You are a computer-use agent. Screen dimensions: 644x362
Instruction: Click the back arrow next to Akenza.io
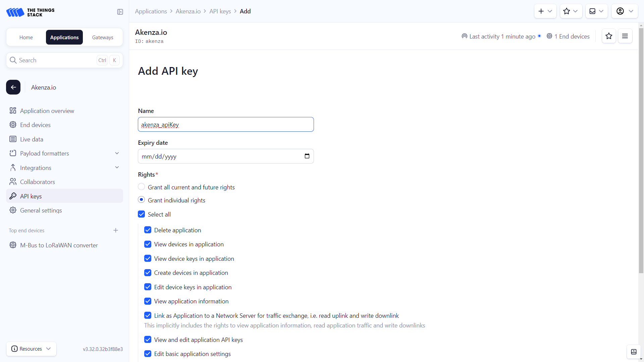tap(13, 87)
